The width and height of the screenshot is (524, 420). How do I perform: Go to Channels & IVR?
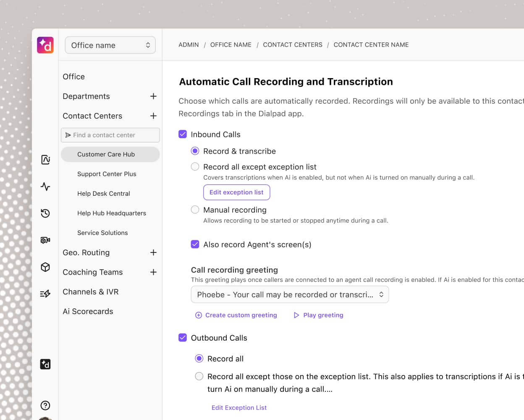[91, 291]
